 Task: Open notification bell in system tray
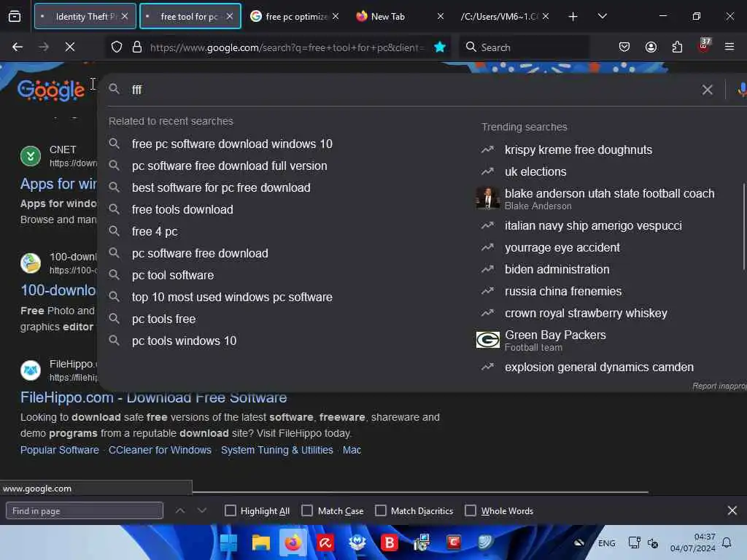(x=727, y=542)
